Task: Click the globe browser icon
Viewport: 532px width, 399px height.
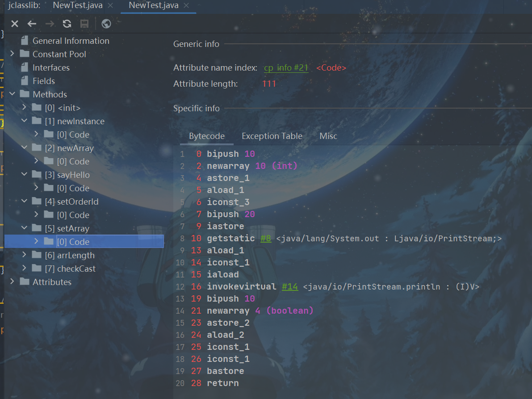Action: tap(106, 24)
